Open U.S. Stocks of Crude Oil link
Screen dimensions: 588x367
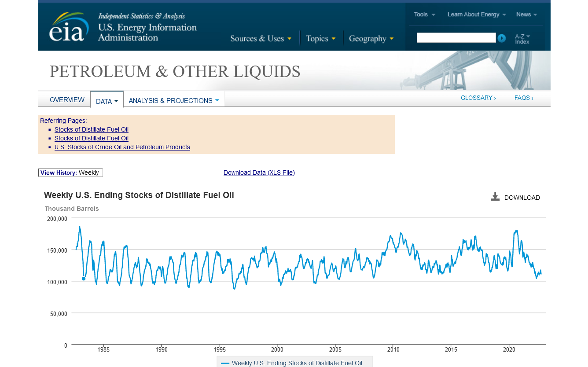tap(122, 147)
